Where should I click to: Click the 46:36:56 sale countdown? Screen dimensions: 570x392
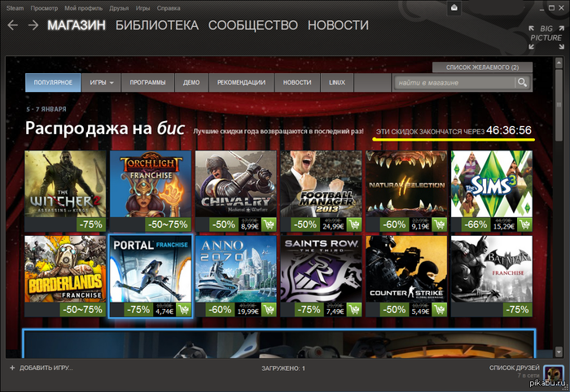point(509,130)
